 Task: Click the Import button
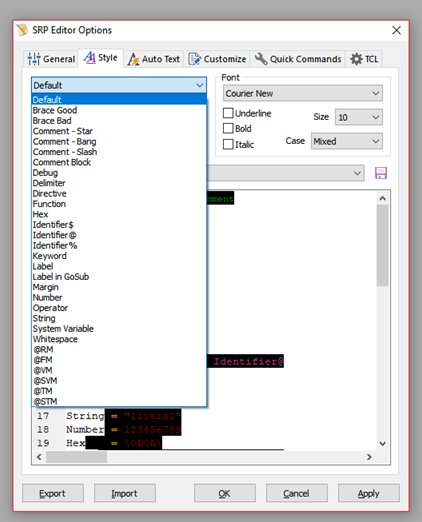pyautogui.click(x=125, y=493)
